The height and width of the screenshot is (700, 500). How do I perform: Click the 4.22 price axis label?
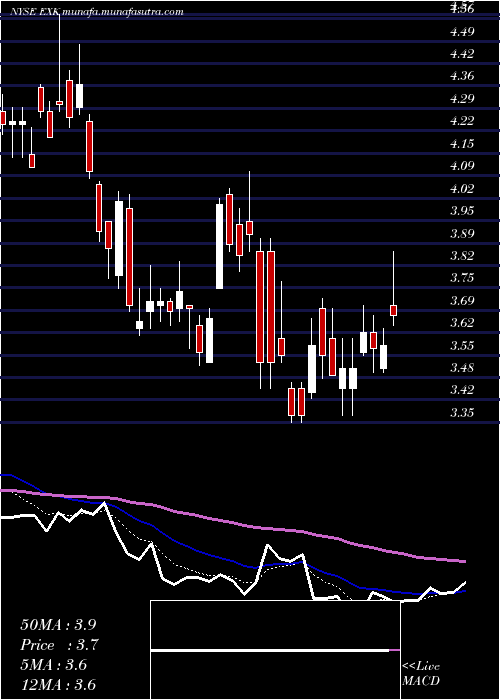462,121
